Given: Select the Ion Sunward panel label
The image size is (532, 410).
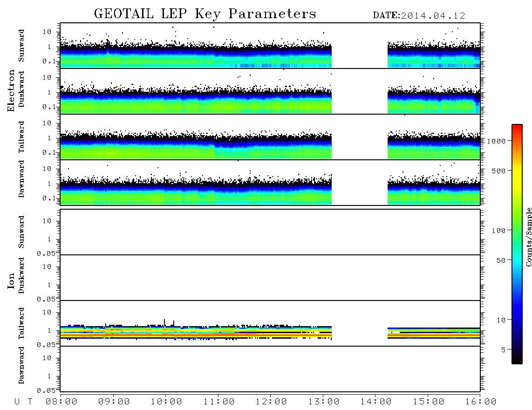Looking at the screenshot, I should click(21, 232).
